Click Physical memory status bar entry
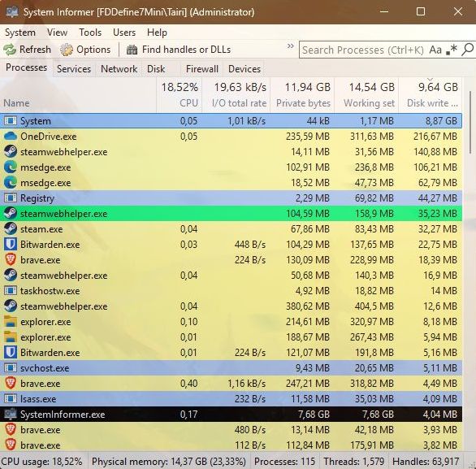The image size is (476, 469). point(169,462)
